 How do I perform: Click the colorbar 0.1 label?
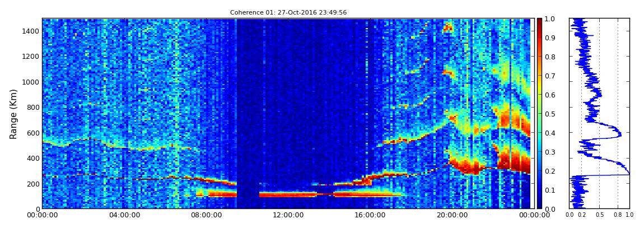(x=549, y=190)
